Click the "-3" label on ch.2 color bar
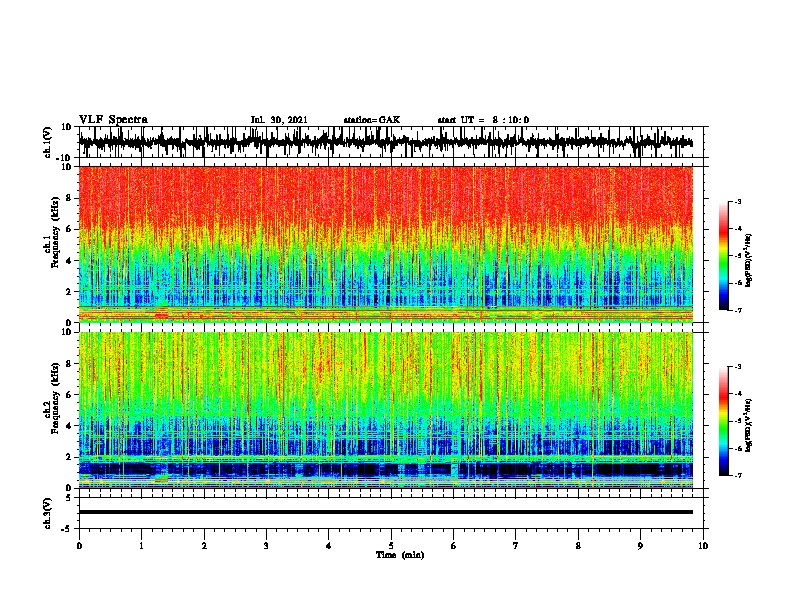 [737, 367]
